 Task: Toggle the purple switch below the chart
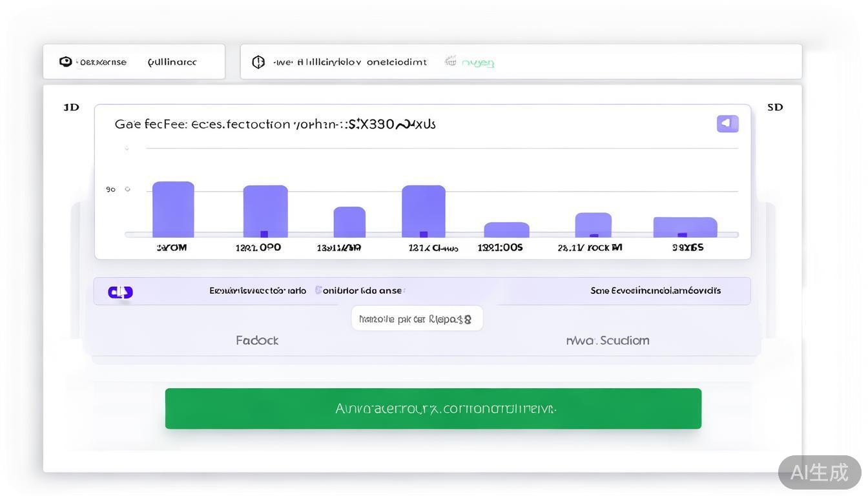pos(121,293)
